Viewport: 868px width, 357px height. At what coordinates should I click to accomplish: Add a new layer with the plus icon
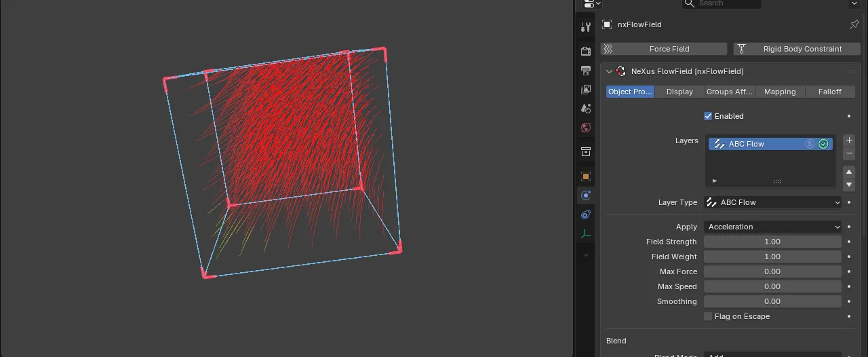pos(849,140)
